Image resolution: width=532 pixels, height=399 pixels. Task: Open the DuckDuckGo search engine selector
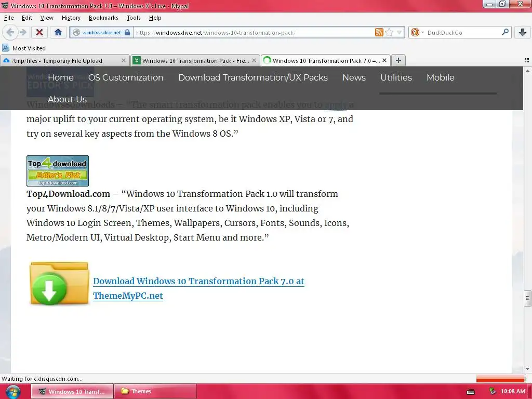(417, 32)
